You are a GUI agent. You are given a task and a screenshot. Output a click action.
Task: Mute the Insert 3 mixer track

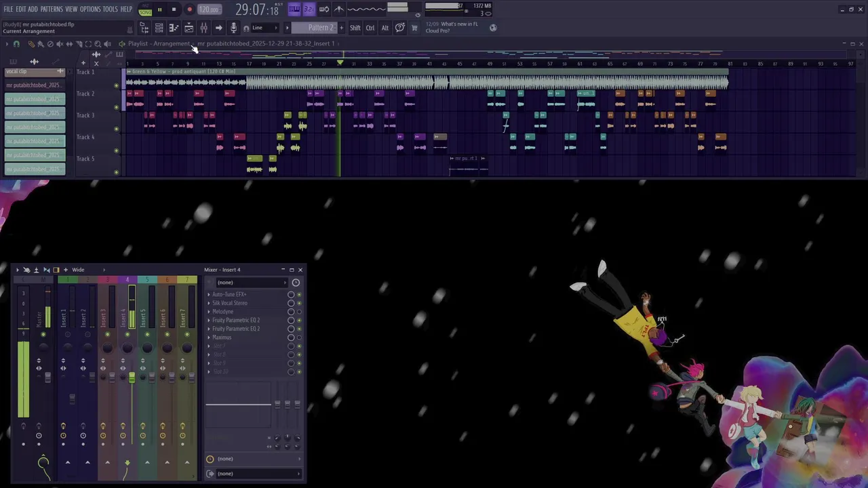click(107, 335)
